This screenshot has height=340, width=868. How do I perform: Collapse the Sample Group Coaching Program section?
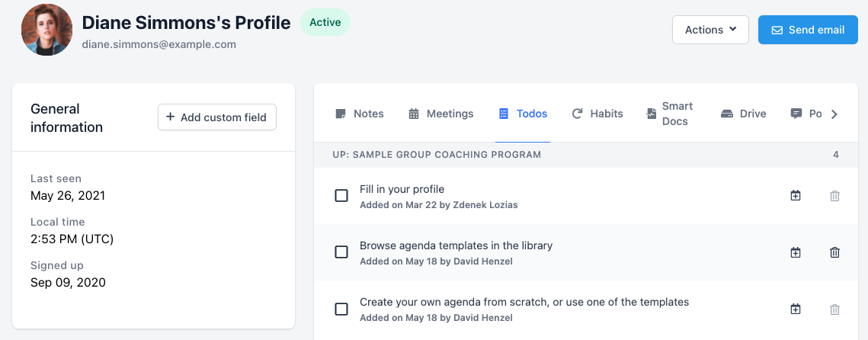437,155
